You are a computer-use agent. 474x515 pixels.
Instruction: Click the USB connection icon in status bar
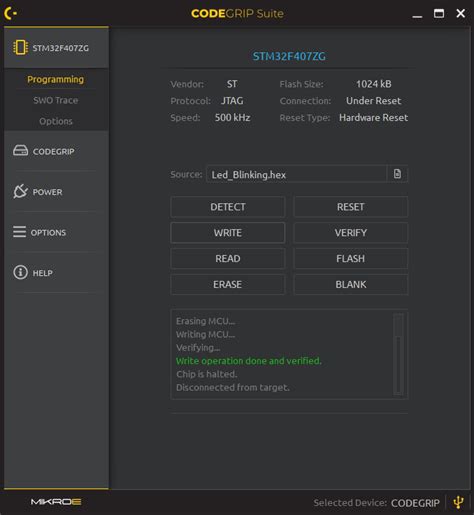pos(459,502)
